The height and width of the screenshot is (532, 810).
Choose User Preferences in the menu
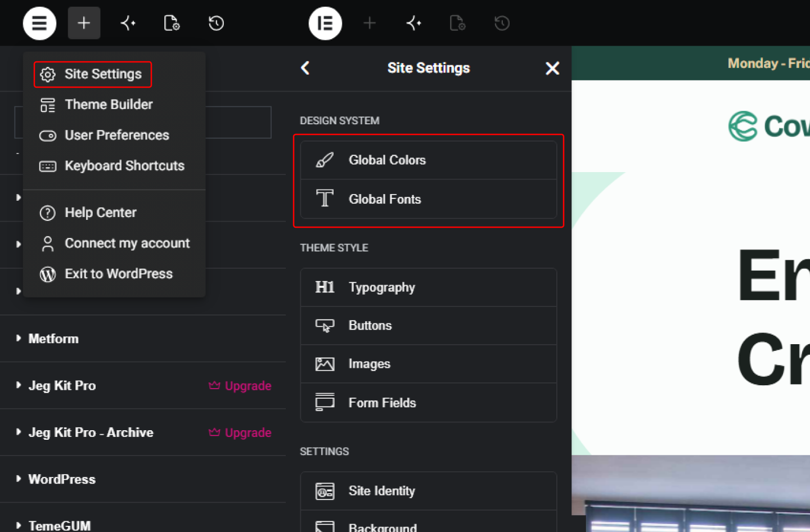click(114, 135)
